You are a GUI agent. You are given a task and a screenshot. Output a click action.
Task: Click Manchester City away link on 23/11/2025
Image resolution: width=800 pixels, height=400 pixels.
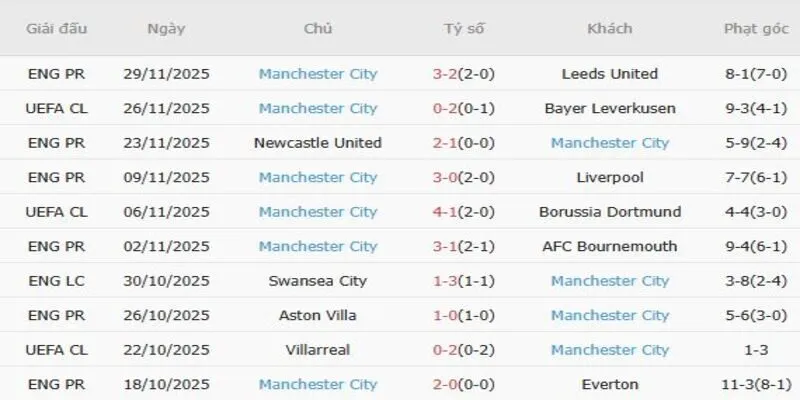point(610,143)
